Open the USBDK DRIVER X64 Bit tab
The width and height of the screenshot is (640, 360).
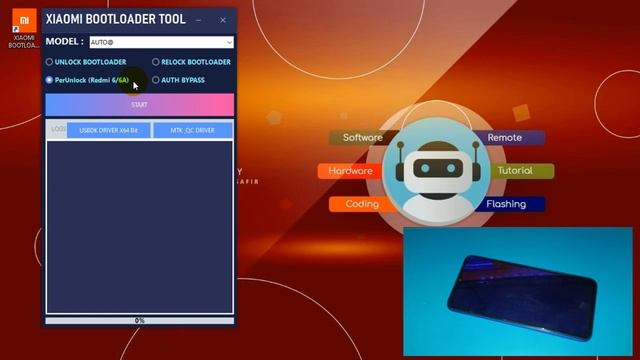click(x=109, y=130)
